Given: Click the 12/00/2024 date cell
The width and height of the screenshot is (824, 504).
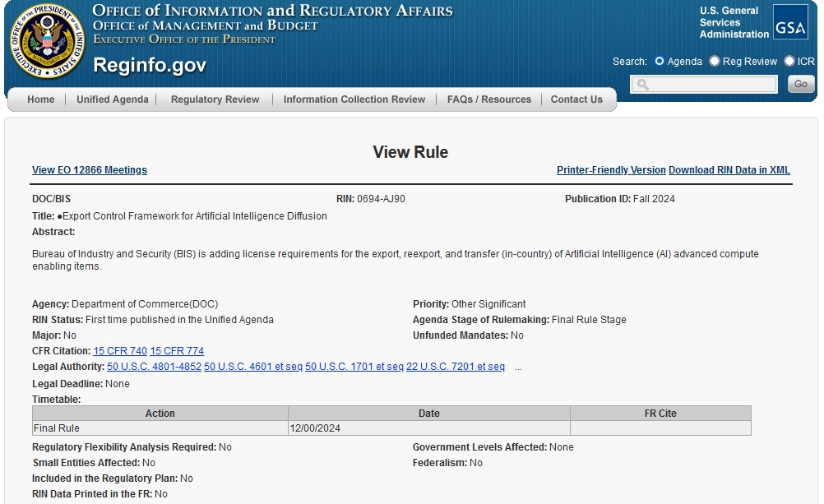Looking at the screenshot, I should [x=428, y=428].
